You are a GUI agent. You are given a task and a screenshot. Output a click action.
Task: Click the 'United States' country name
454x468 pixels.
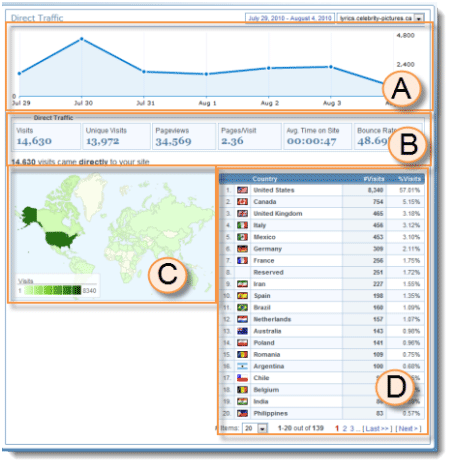pyautogui.click(x=274, y=190)
